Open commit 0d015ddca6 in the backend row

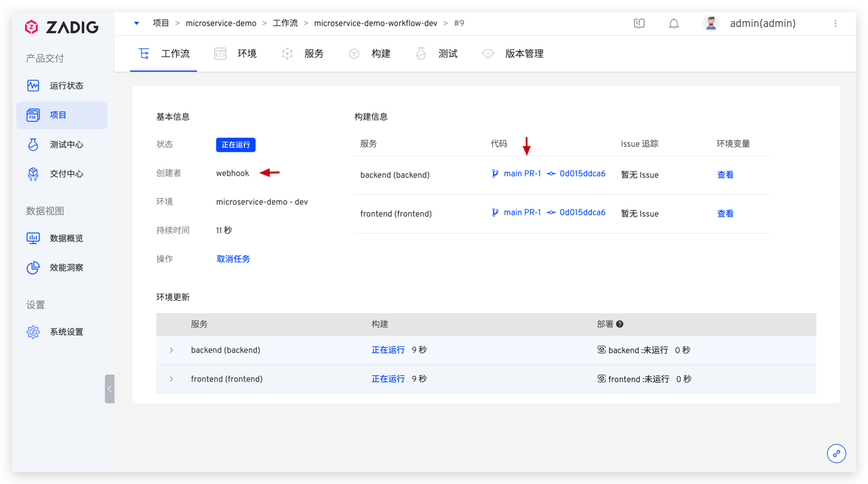coord(583,174)
